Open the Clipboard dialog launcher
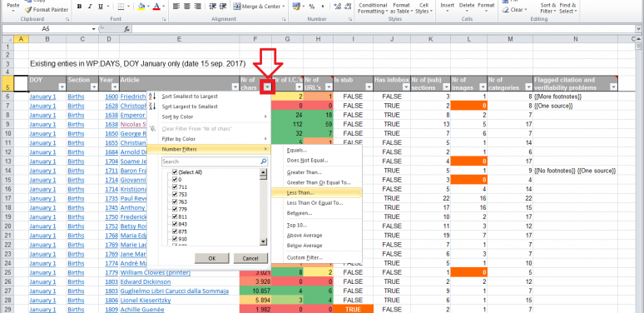The image size is (644, 313). pos(67,19)
